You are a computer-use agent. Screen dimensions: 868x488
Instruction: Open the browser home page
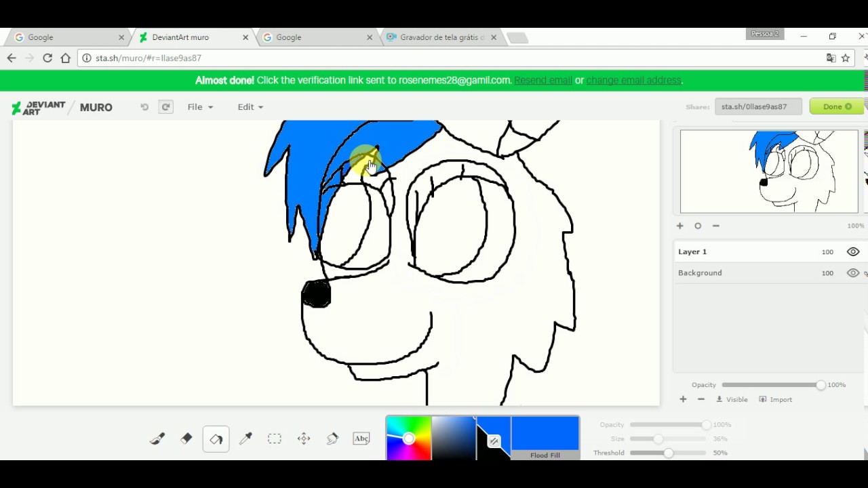tap(65, 58)
